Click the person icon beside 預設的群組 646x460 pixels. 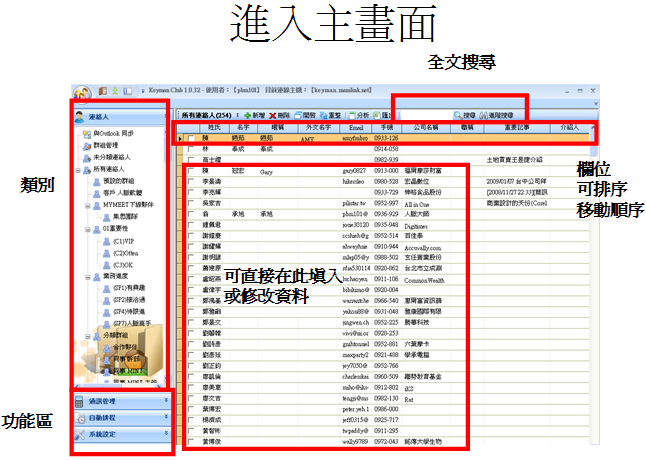97,182
